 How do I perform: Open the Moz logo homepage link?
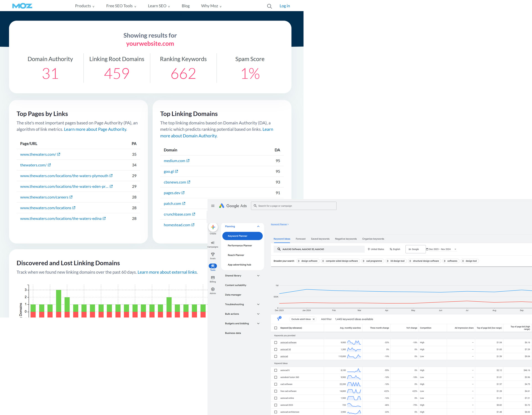(22, 6)
